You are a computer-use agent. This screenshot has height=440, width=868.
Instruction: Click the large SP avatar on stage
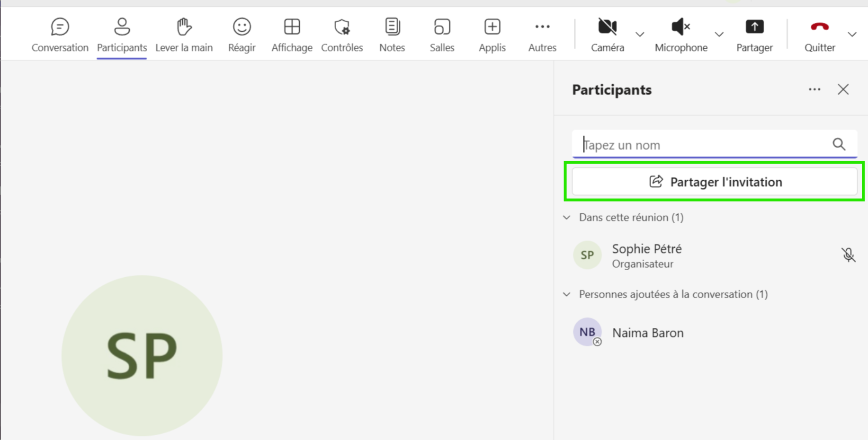click(x=142, y=356)
